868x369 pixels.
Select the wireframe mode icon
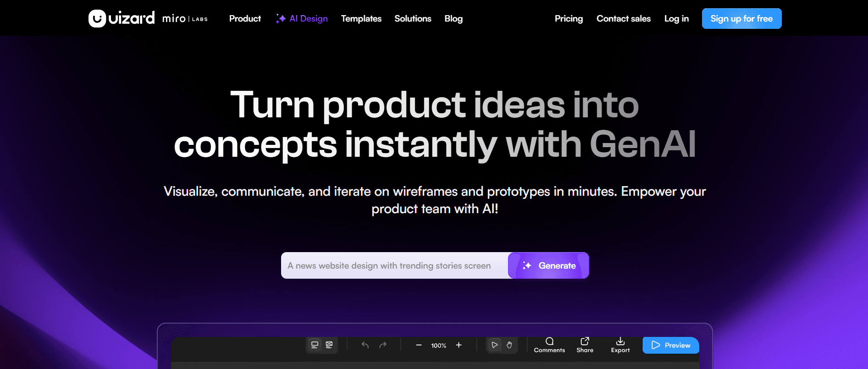(329, 345)
